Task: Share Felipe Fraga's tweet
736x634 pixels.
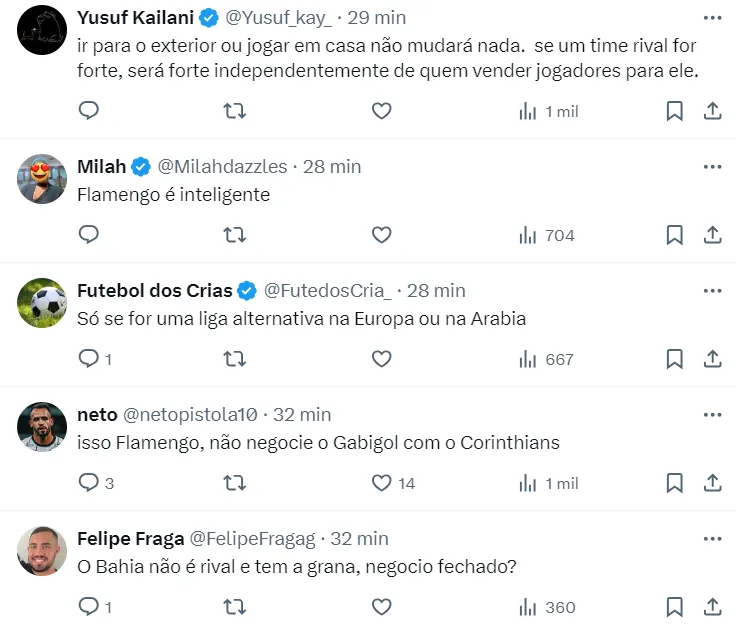Action: click(713, 607)
